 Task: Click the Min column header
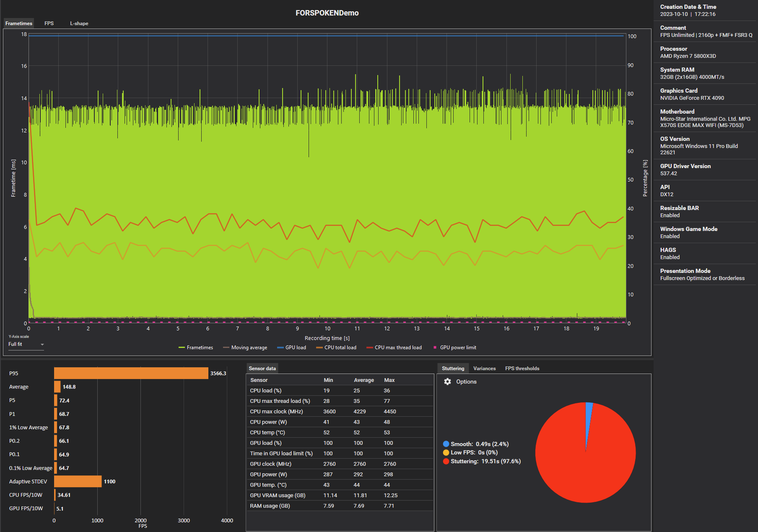(x=328, y=380)
